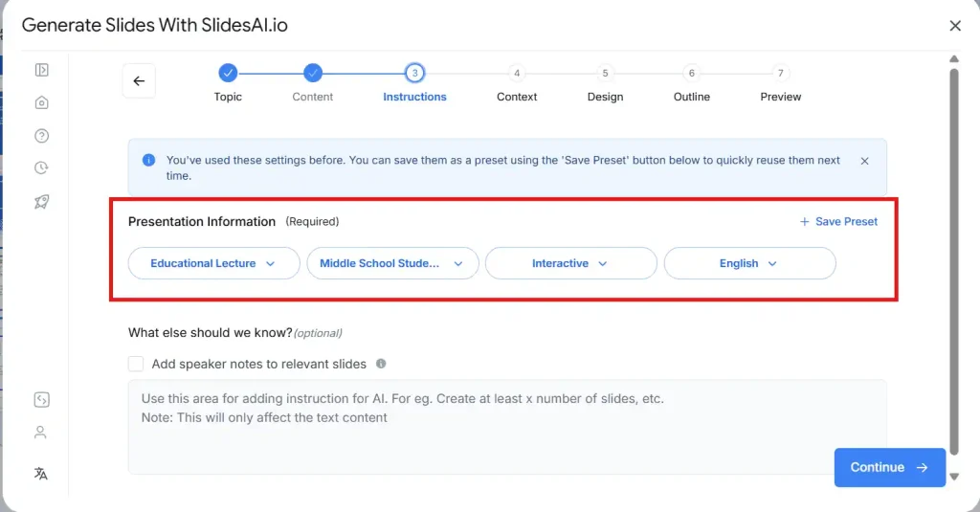Open the history clock icon
Image resolution: width=980 pixels, height=512 pixels.
click(41, 168)
